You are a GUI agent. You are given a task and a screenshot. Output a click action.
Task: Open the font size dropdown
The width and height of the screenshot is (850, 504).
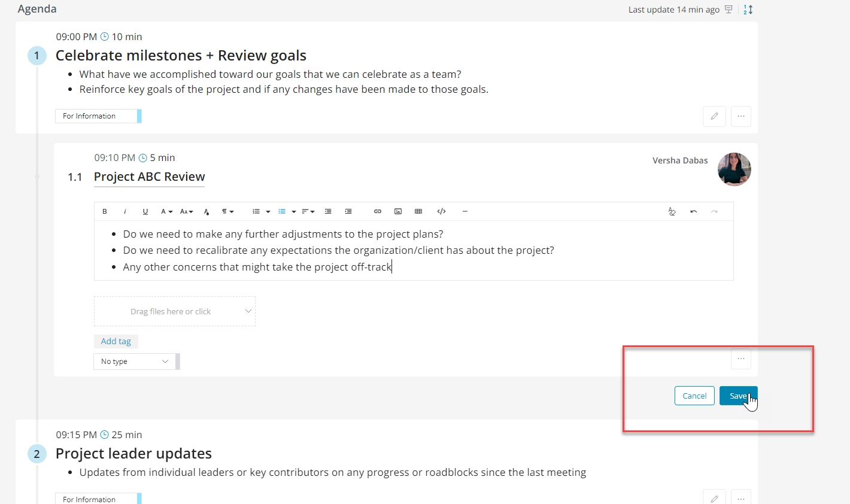point(186,211)
